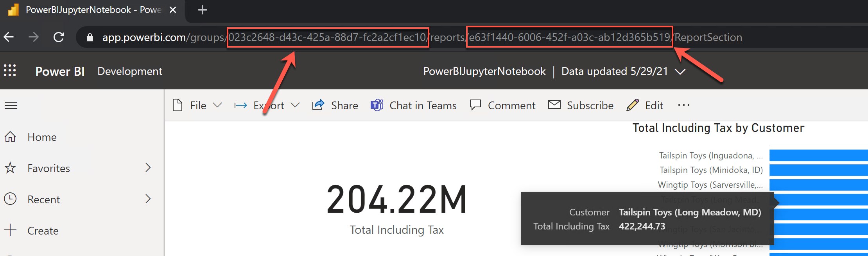
Task: Click the File document icon
Action: coord(178,105)
